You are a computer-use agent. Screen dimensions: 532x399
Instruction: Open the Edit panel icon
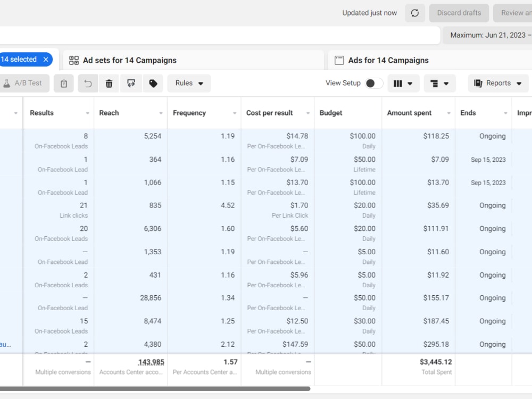tap(131, 83)
